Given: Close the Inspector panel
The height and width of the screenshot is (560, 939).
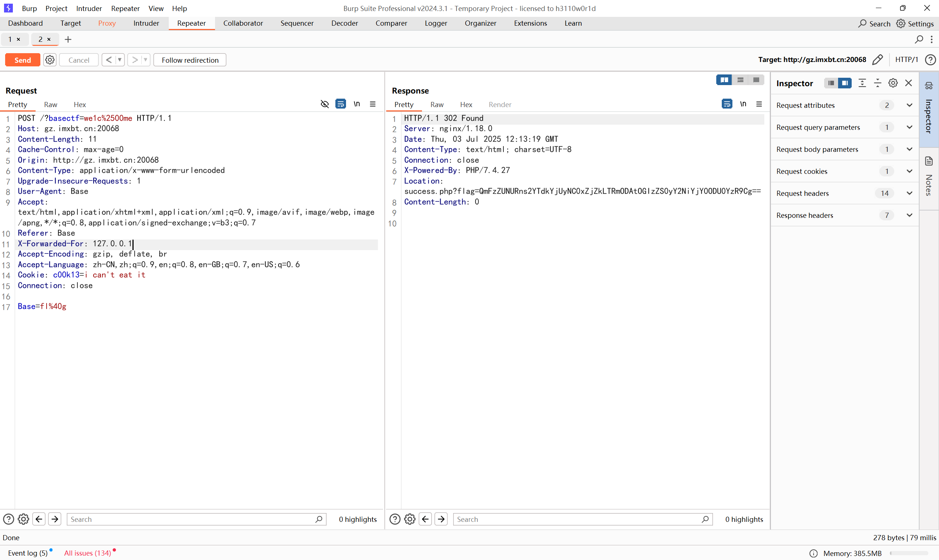Looking at the screenshot, I should pyautogui.click(x=909, y=83).
